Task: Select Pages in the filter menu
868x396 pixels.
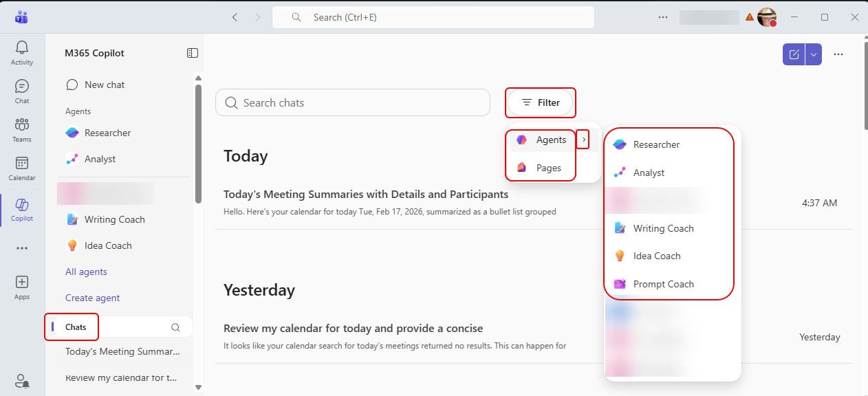Action: click(x=548, y=168)
